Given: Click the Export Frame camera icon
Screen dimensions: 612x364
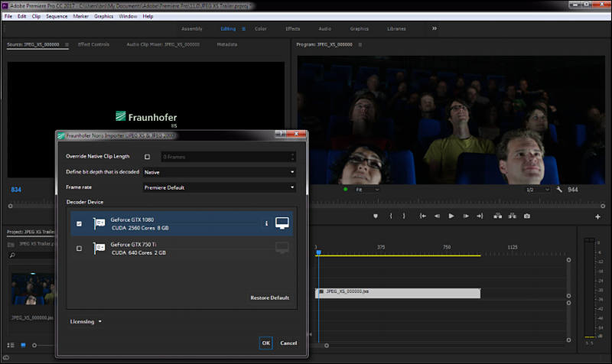Looking at the screenshot, I should (x=527, y=216).
